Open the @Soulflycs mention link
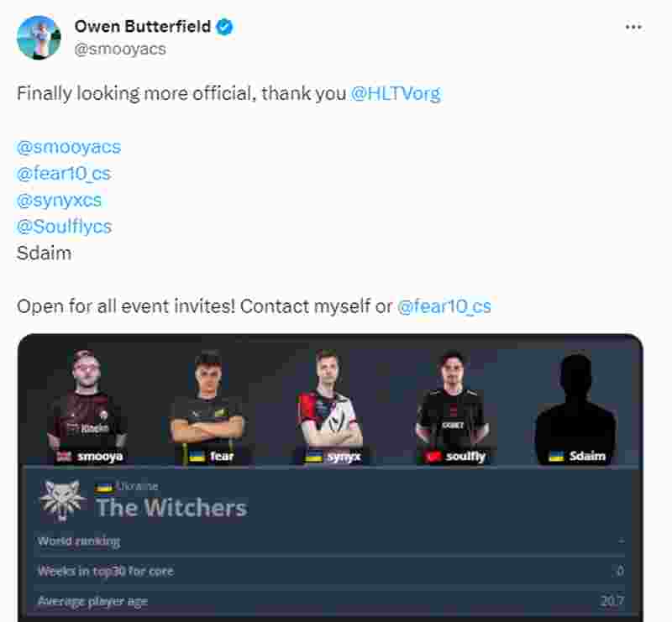The image size is (672, 622). [x=64, y=227]
